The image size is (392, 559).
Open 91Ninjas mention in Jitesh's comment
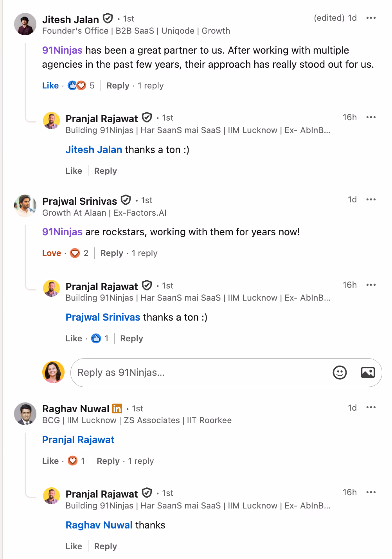coord(62,50)
